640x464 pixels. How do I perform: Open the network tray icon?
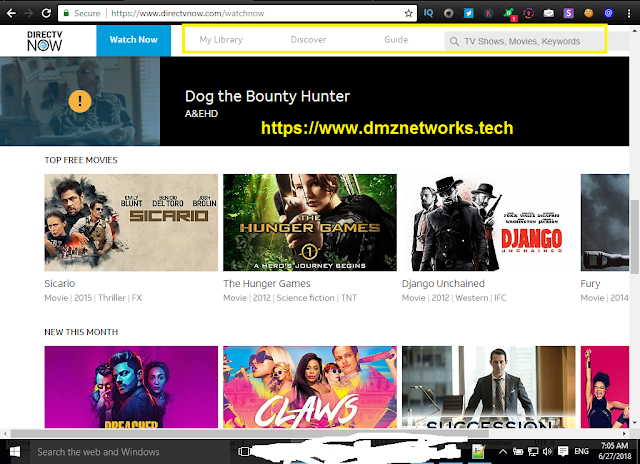point(533,451)
